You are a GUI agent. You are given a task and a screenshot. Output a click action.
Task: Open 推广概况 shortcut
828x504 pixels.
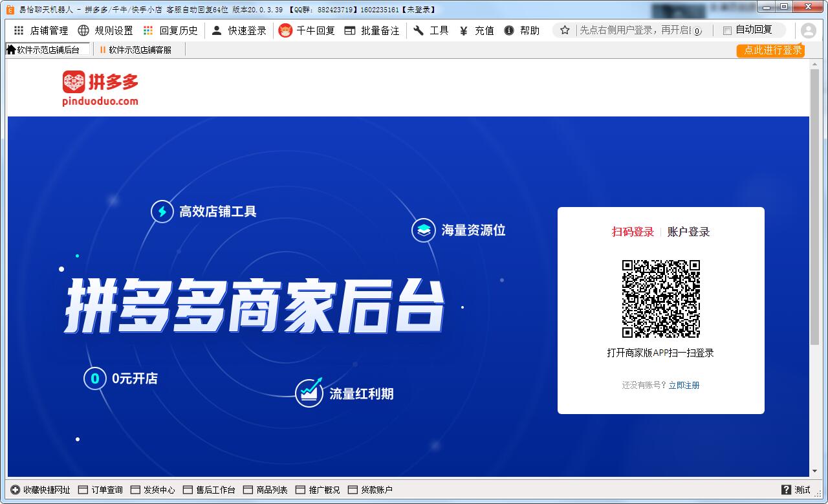(318, 490)
